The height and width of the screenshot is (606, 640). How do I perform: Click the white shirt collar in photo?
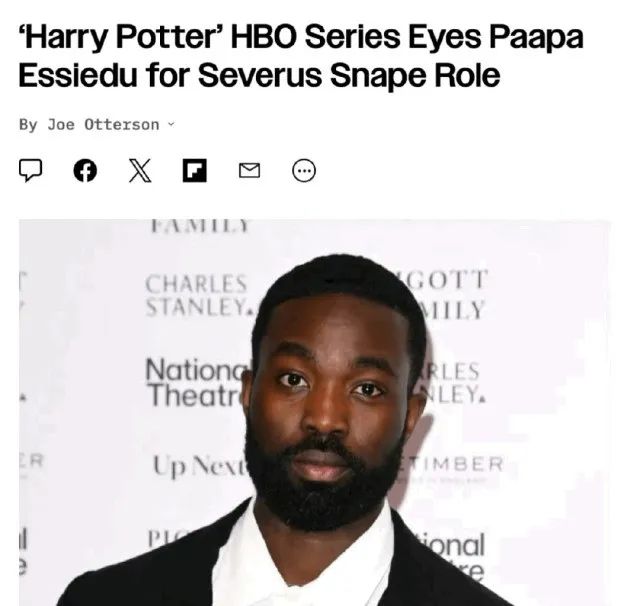[302, 559]
